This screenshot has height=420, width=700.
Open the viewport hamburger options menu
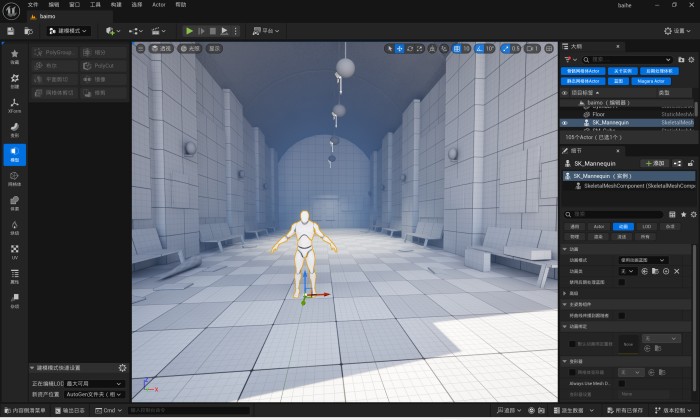point(140,48)
